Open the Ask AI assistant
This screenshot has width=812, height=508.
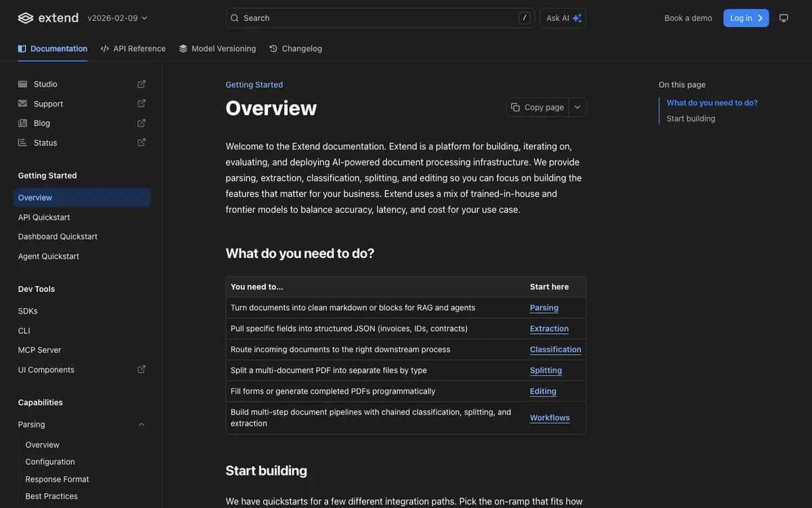point(563,18)
